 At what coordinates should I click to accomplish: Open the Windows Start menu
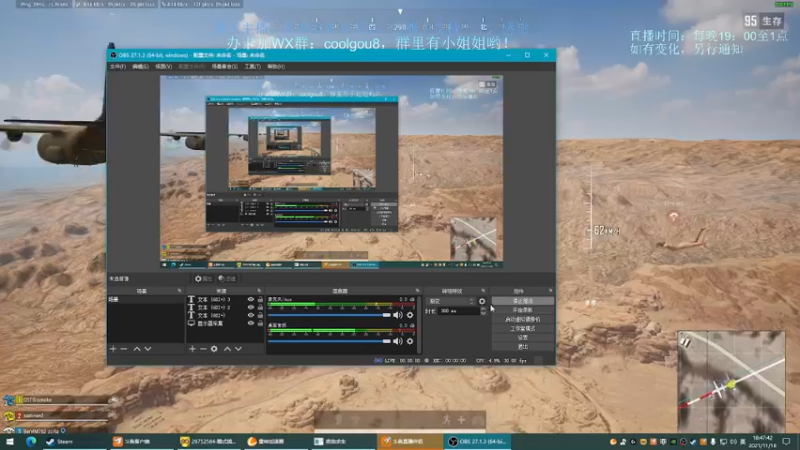pos(10,442)
